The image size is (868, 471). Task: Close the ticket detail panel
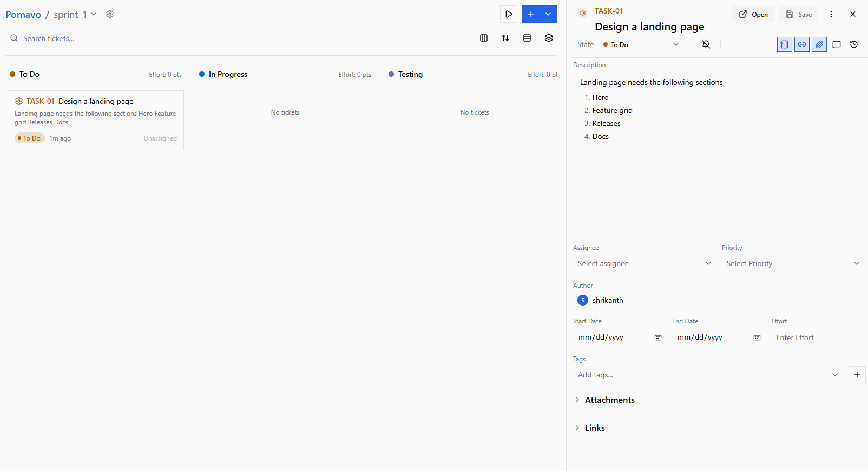[x=853, y=14]
